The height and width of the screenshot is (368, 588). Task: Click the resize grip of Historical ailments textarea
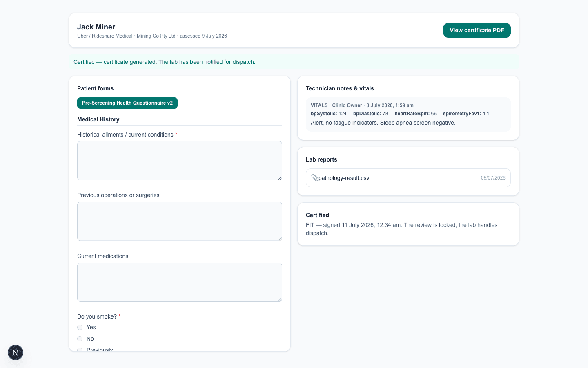(280, 178)
